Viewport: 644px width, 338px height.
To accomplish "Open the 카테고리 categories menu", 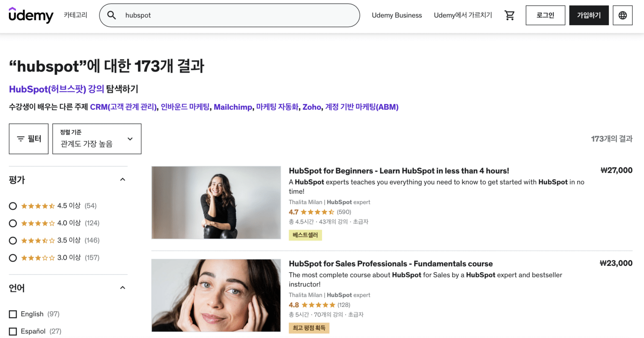I will coord(75,15).
